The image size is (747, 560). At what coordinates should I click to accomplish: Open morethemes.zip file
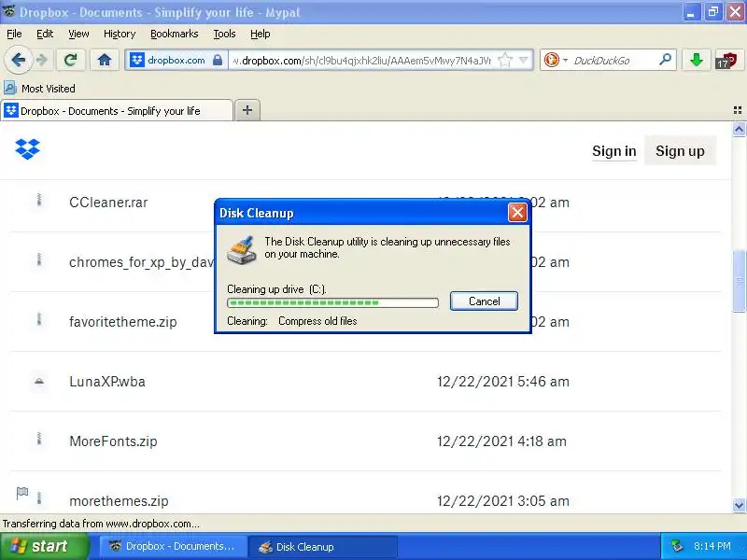120,501
